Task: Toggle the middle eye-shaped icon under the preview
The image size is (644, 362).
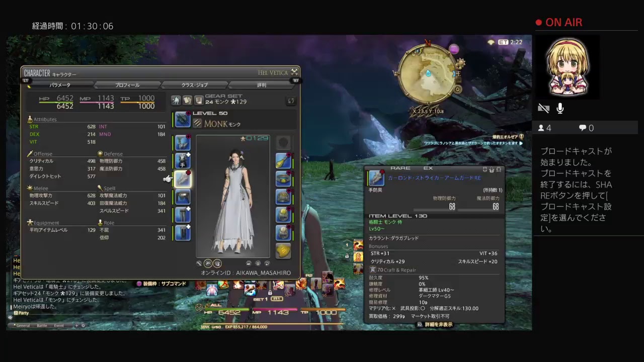Action: pos(258,263)
